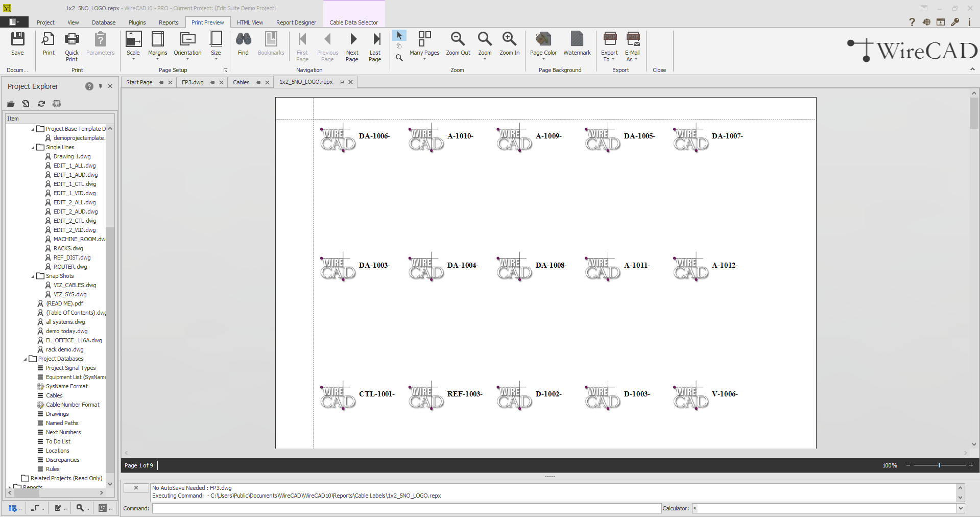The height and width of the screenshot is (517, 980).
Task: Open the Calculator dropdown arrow
Action: 961,508
